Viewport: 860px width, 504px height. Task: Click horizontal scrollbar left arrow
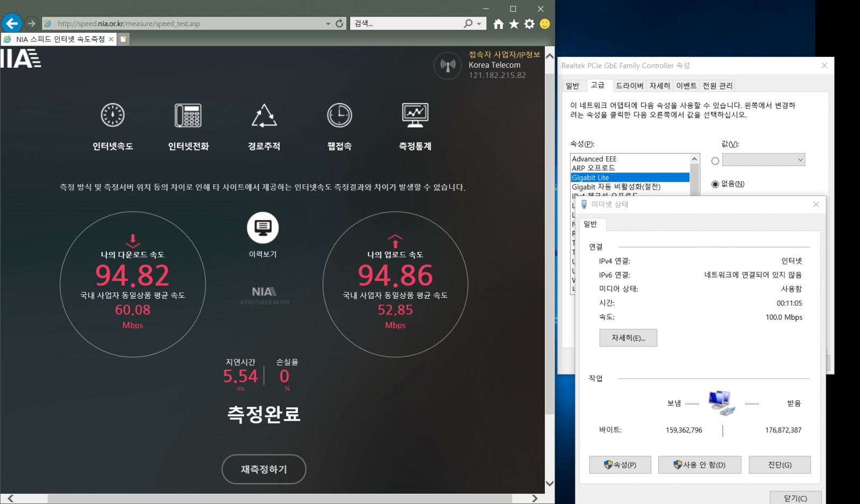10,499
